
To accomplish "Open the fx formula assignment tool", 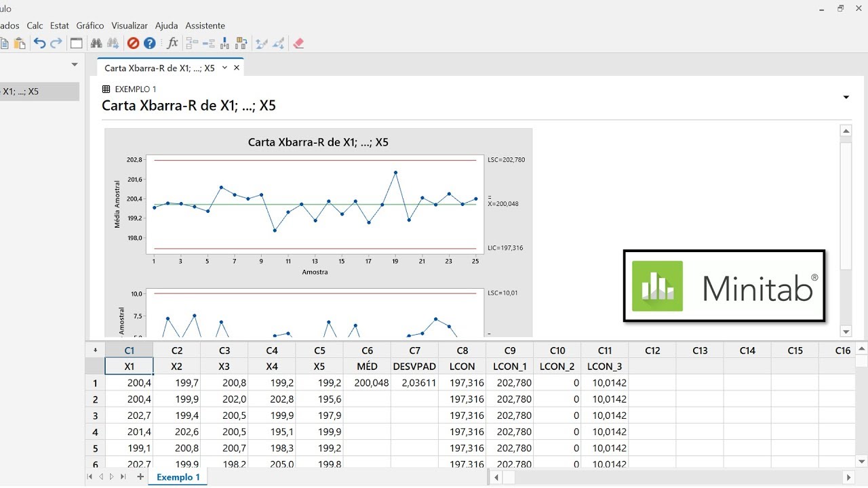I will (x=172, y=43).
